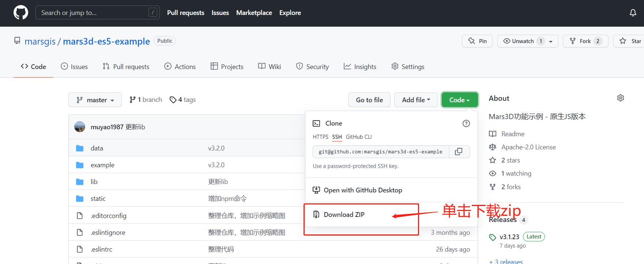The width and height of the screenshot is (644, 264).
Task: Switch to the Issues tab
Action: point(74,66)
